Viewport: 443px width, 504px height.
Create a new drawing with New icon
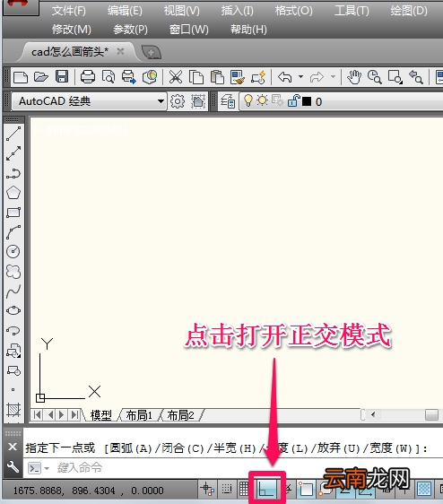coord(21,77)
